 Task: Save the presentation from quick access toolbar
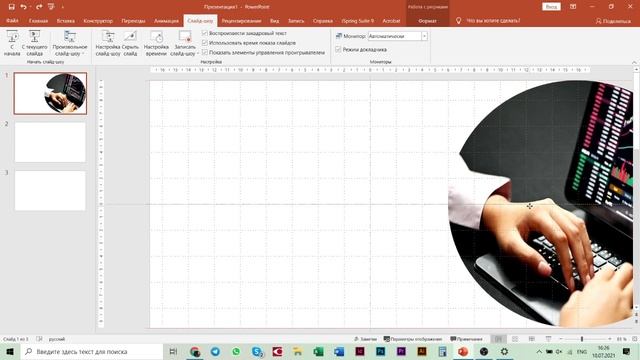click(x=11, y=7)
